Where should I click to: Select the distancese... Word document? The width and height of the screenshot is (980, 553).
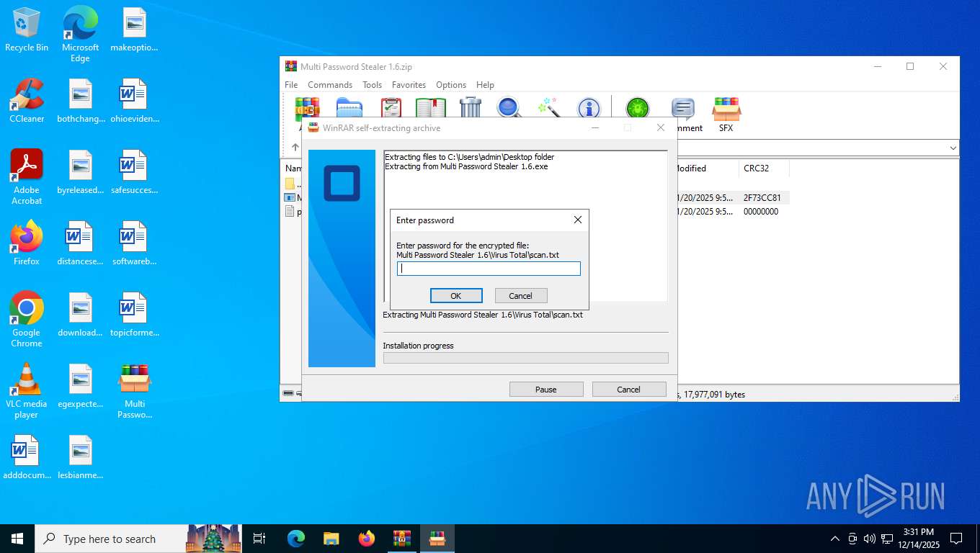(x=81, y=243)
